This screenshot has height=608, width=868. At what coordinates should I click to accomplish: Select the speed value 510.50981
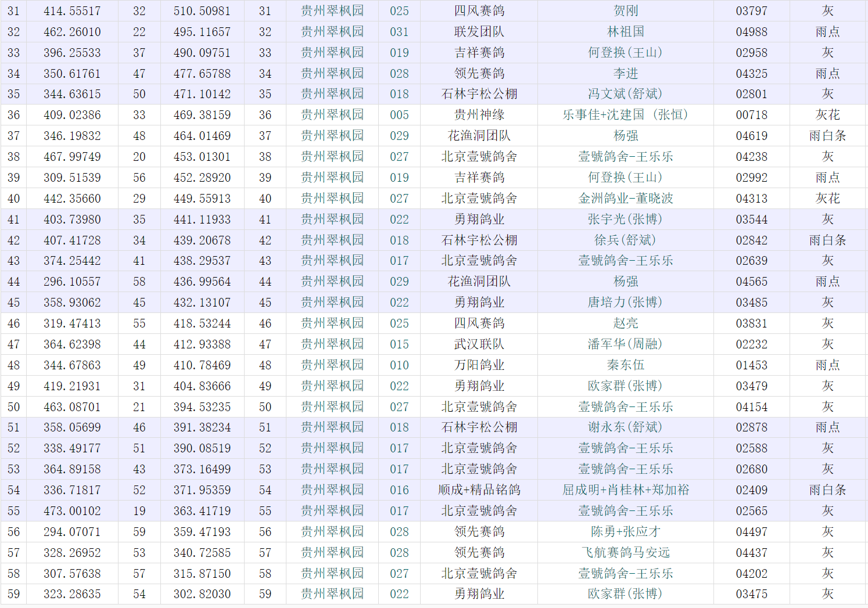point(202,11)
